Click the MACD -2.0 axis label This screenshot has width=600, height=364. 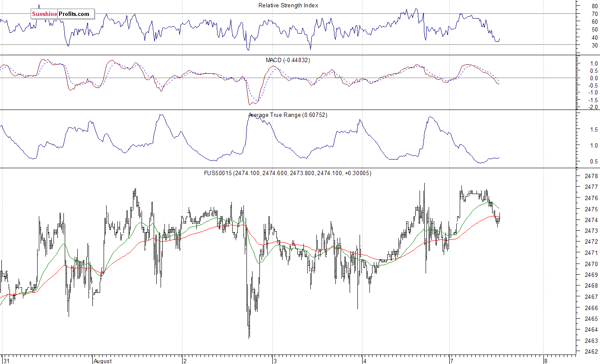coord(593,107)
